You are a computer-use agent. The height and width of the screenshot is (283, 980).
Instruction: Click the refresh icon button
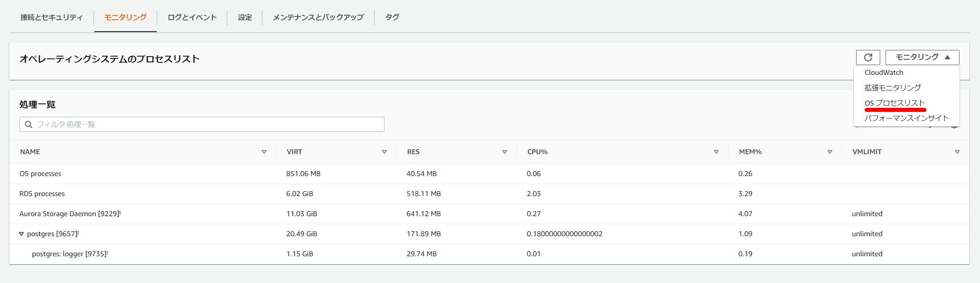click(x=868, y=57)
